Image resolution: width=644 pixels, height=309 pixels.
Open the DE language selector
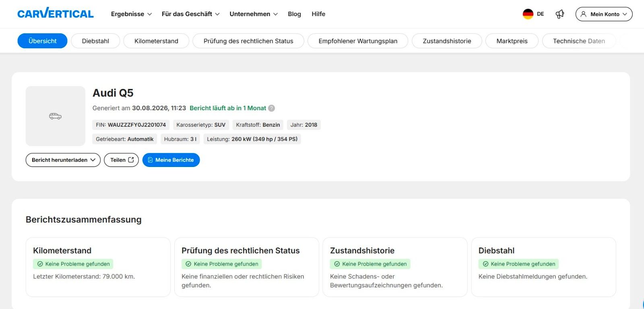point(533,14)
